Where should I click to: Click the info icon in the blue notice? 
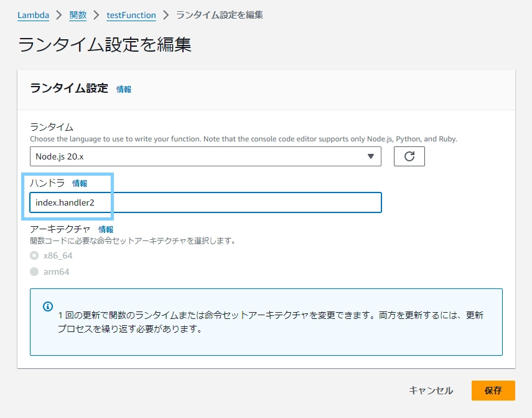[48, 306]
